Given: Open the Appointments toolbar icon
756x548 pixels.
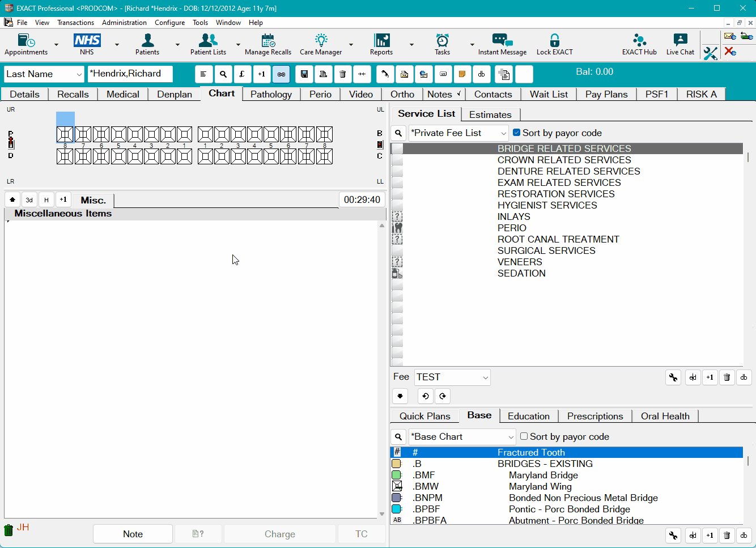Looking at the screenshot, I should point(26,45).
